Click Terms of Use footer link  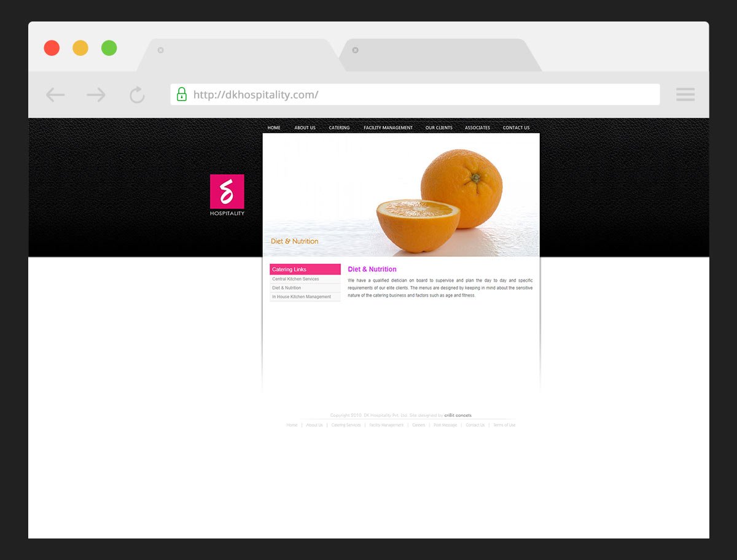point(504,425)
